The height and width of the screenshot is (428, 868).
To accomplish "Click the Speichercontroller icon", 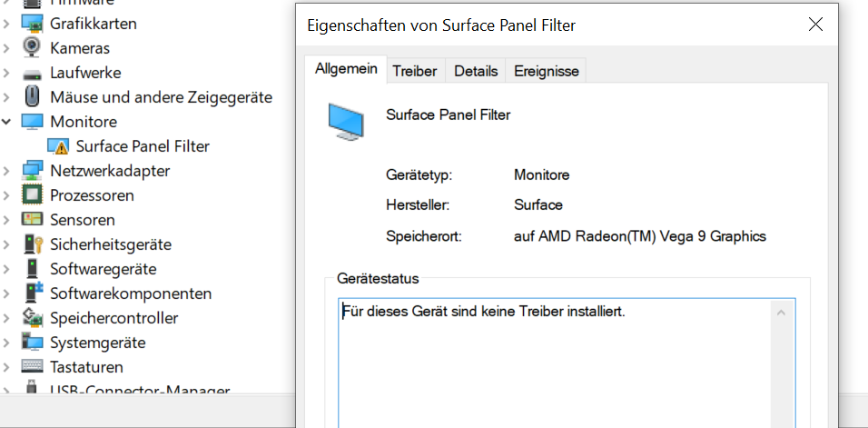I will (32, 317).
